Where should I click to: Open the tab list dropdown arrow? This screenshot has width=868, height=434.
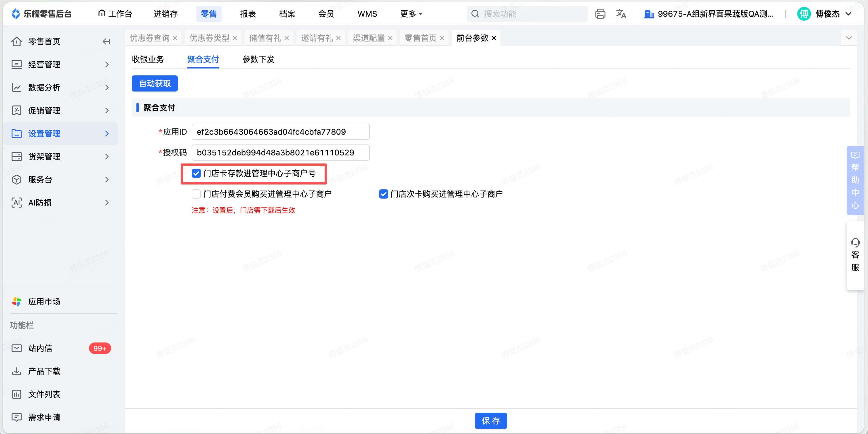pos(849,38)
